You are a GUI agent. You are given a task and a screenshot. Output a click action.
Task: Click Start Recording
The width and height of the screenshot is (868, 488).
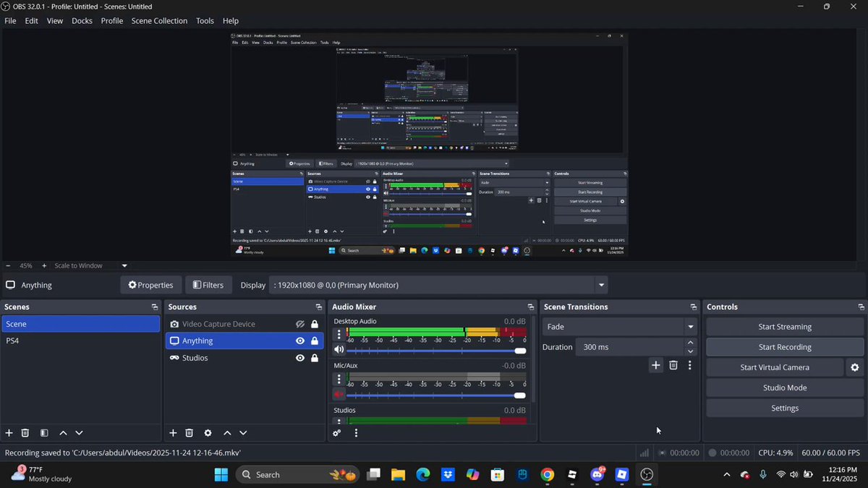785,347
